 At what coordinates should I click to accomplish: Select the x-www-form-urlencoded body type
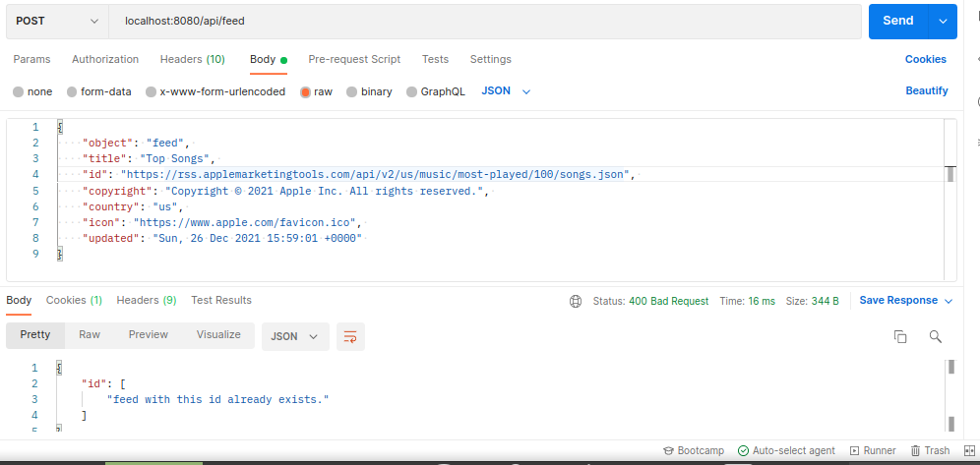click(215, 91)
